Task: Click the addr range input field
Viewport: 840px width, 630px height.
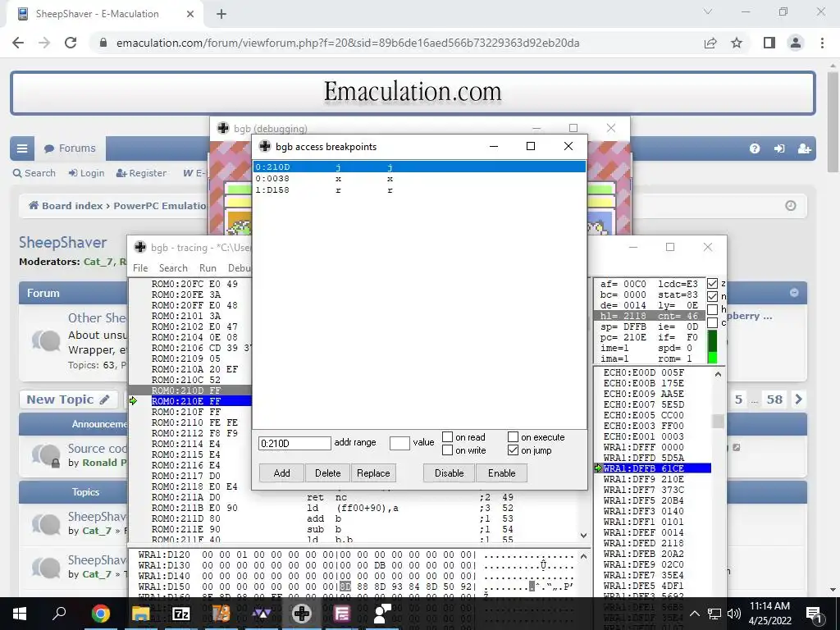Action: pyautogui.click(x=294, y=444)
